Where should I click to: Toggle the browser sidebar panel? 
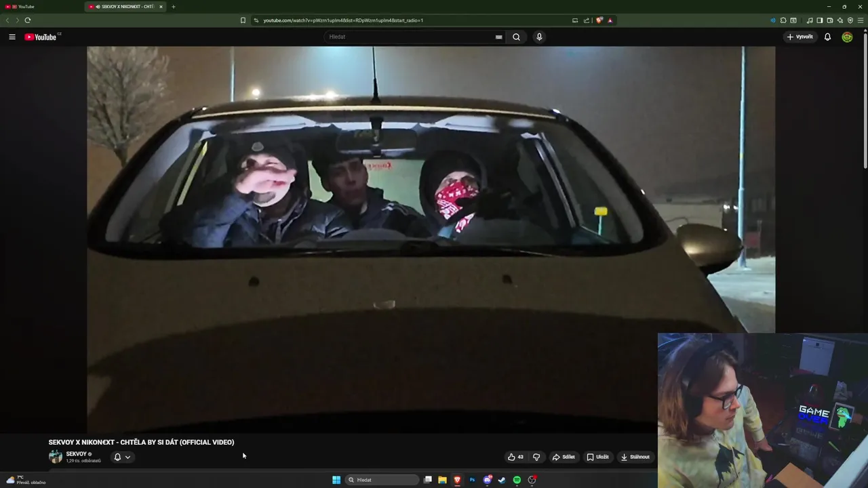click(819, 20)
